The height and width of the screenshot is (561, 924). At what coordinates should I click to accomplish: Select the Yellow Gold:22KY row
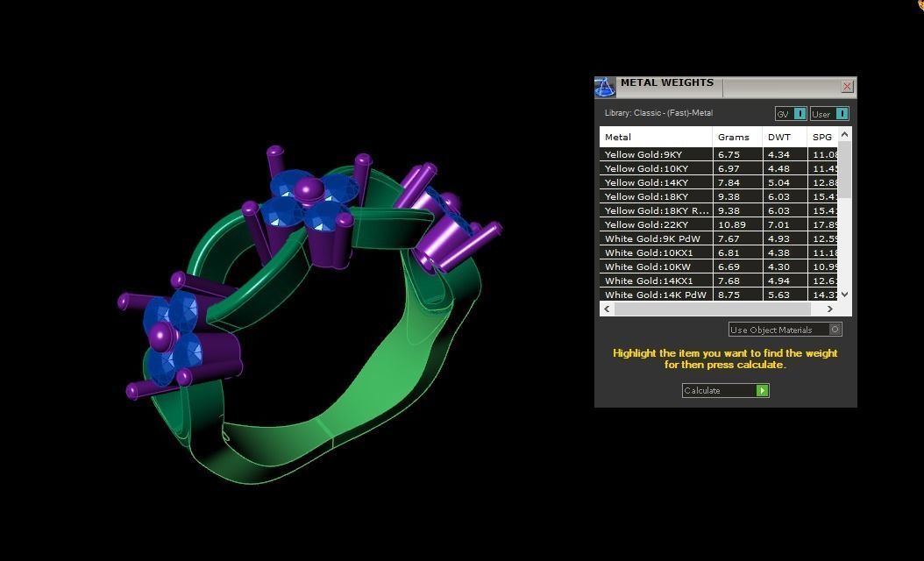[719, 224]
